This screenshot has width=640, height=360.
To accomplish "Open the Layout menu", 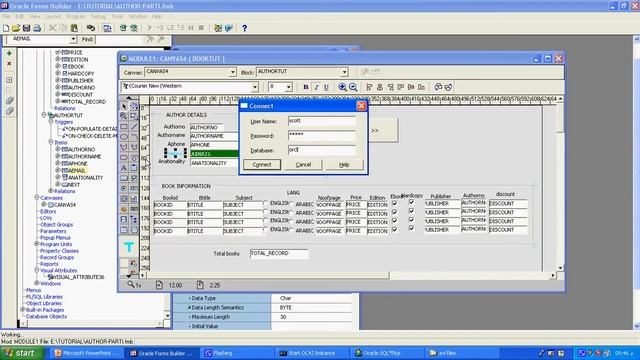I will tap(53, 16).
